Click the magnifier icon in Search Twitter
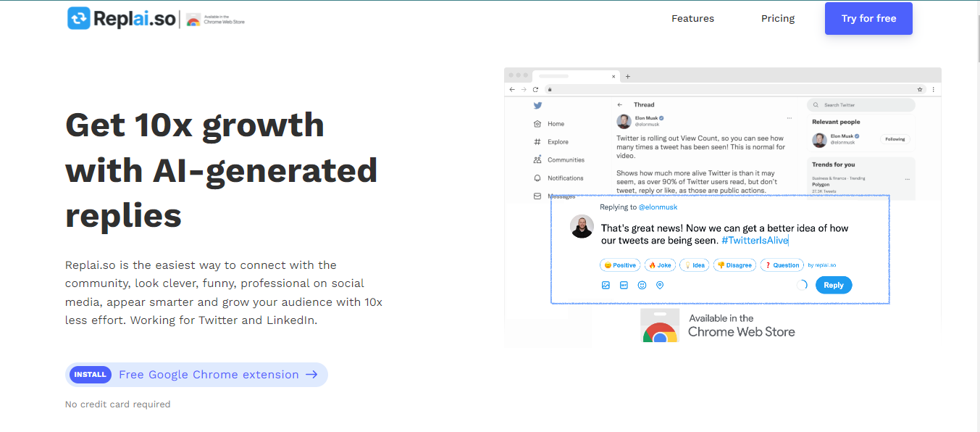The image size is (980, 432). pos(817,105)
